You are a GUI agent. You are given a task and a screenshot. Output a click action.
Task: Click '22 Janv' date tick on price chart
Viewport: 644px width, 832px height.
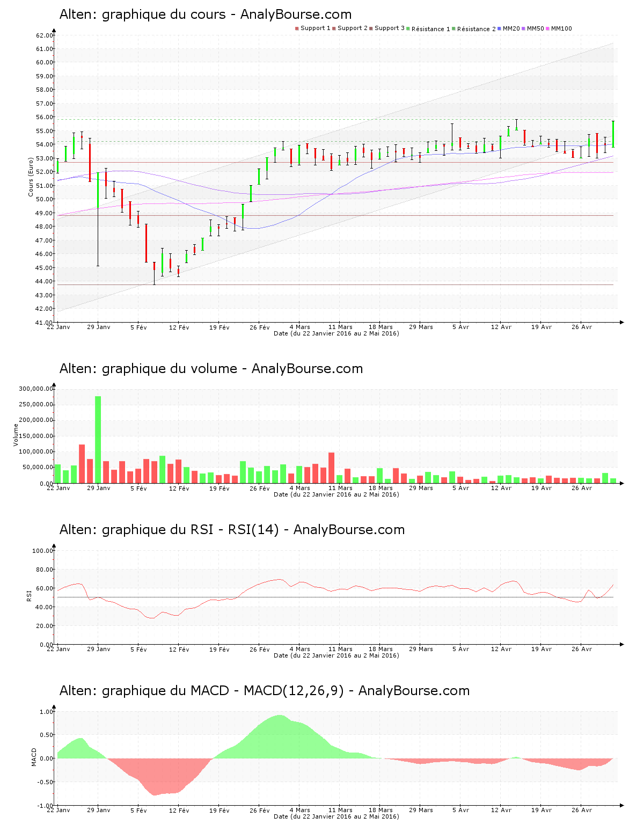58,327
